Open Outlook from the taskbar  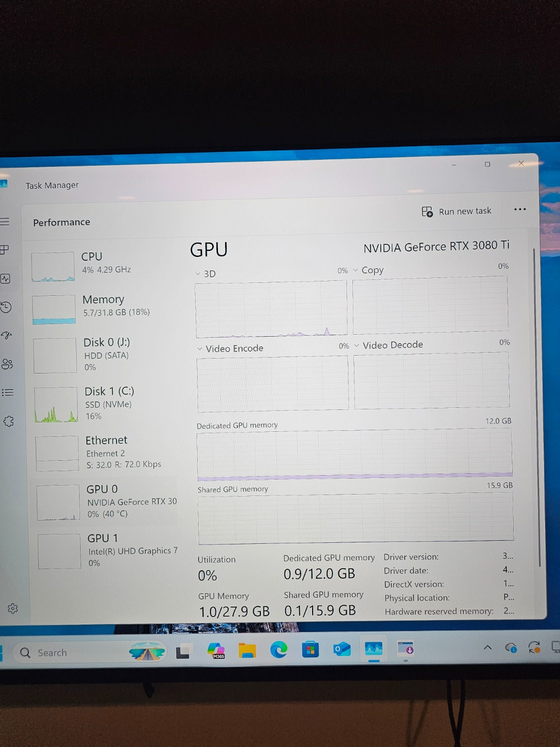tap(342, 649)
